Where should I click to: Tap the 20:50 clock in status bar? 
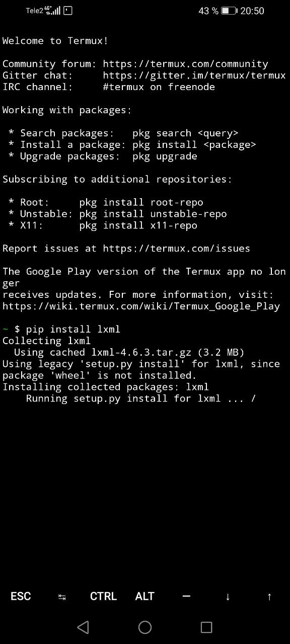(x=252, y=11)
